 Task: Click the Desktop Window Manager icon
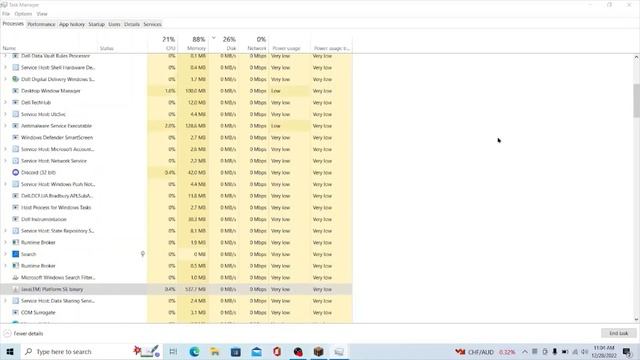pyautogui.click(x=16, y=91)
